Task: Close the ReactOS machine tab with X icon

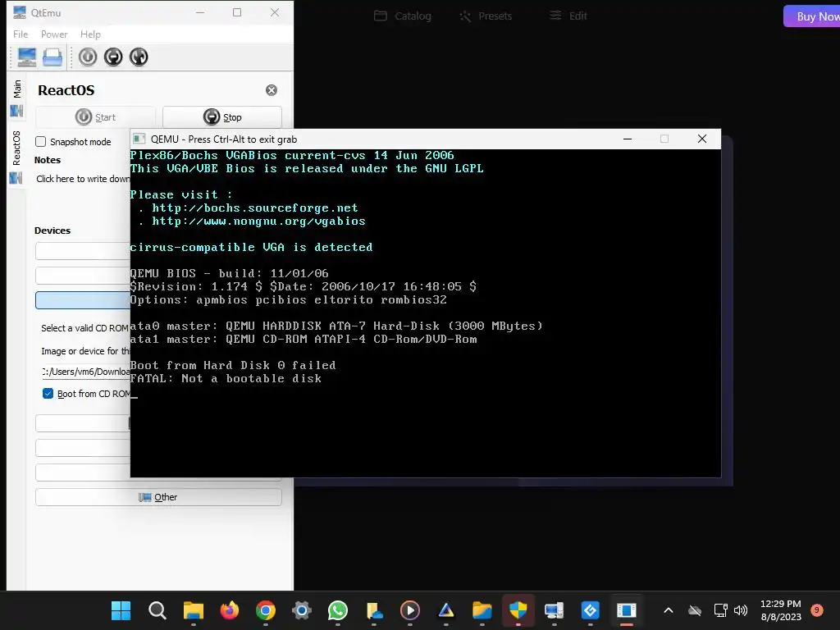Action: (272, 90)
